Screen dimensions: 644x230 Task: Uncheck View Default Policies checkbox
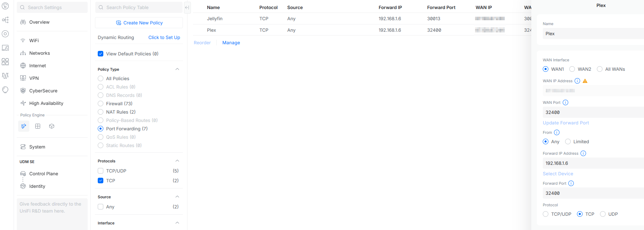click(x=101, y=54)
